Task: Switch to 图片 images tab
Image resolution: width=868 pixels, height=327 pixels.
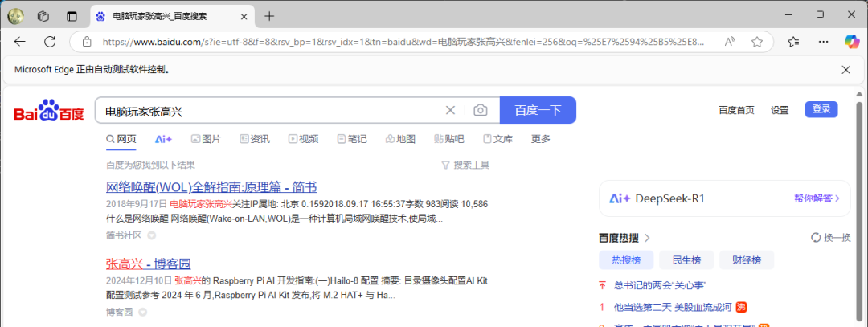Action: [x=206, y=140]
